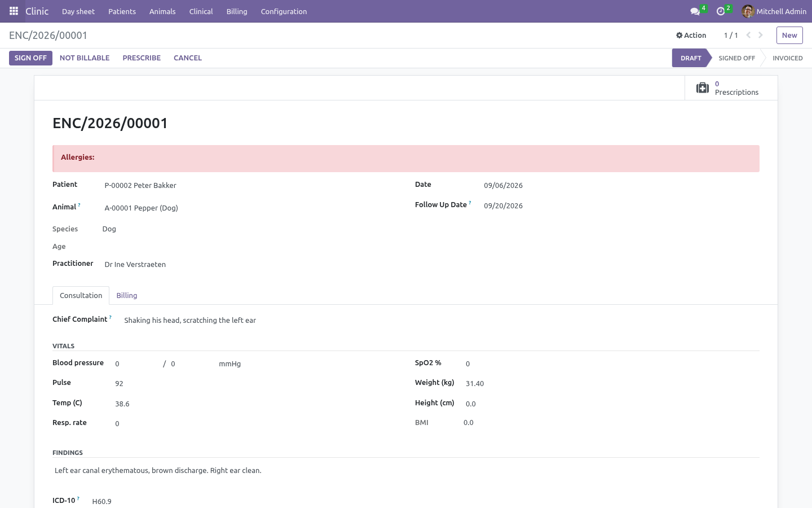Edit the Findings text area

pos(406,471)
